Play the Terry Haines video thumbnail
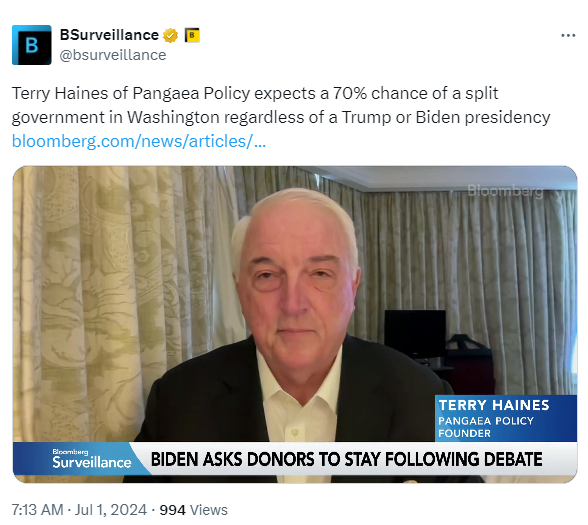Viewport: 588px width, 525px height. (x=295, y=324)
